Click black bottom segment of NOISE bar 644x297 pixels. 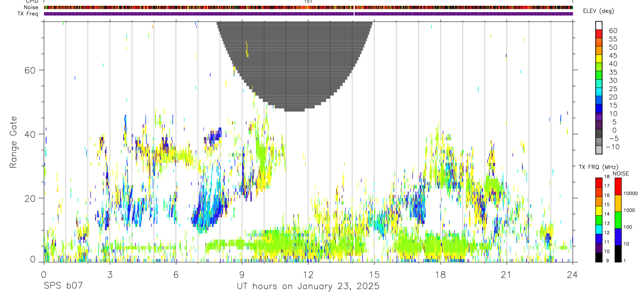[x=618, y=254]
